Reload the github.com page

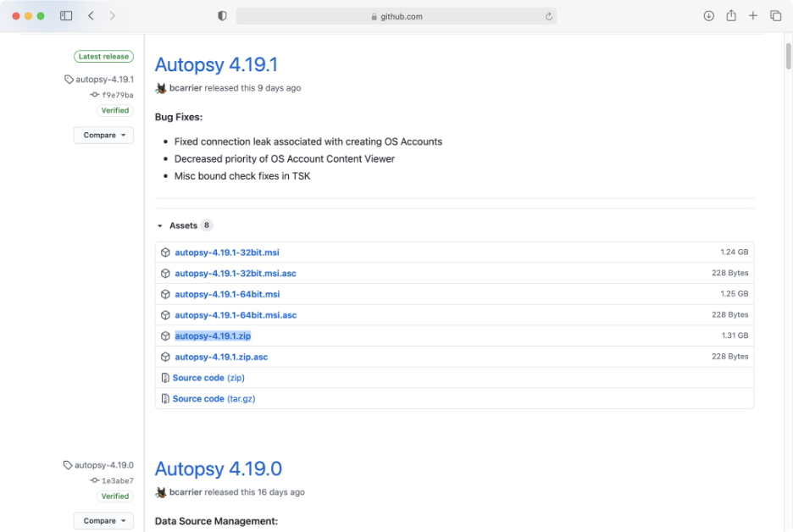pyautogui.click(x=549, y=17)
